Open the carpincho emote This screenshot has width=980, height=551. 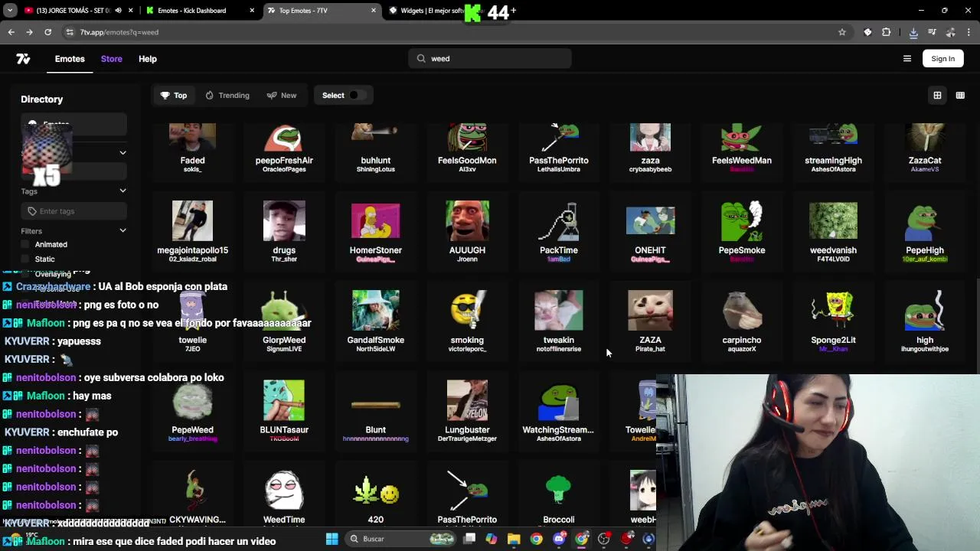(741, 321)
